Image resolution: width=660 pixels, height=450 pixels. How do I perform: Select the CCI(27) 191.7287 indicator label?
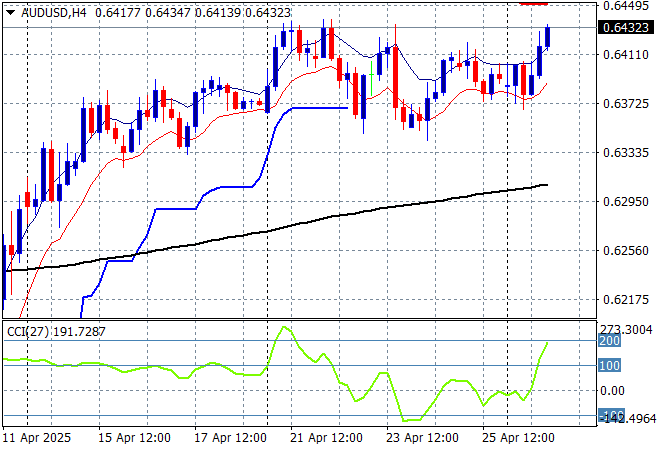point(56,332)
